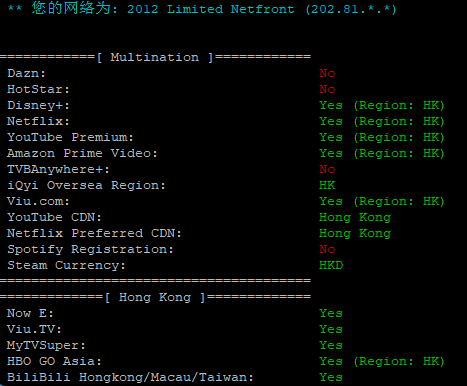Screen dimensions: 467x386
Task: Select the Now E Yes result
Action: tap(331, 313)
